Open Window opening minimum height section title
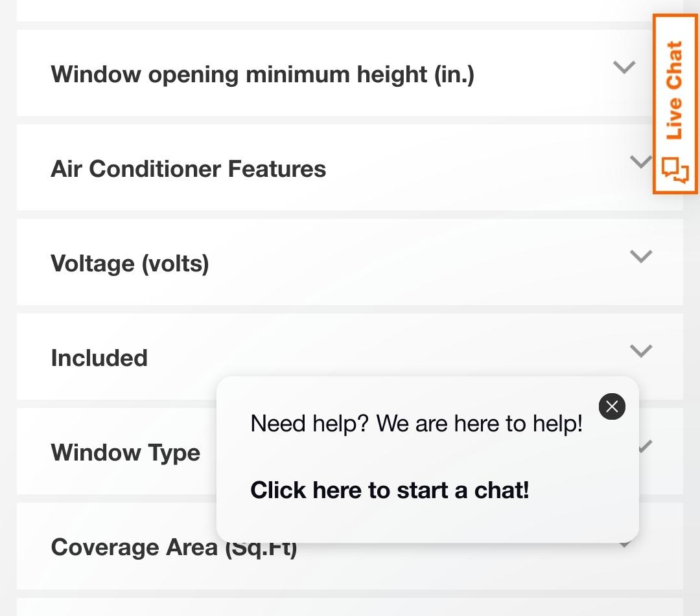Screen dimensions: 700x616 [x=262, y=74]
